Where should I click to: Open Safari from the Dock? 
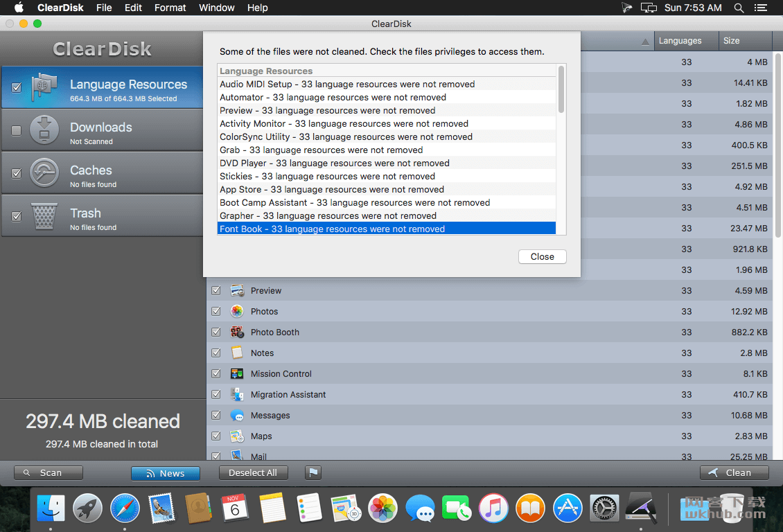(x=125, y=508)
